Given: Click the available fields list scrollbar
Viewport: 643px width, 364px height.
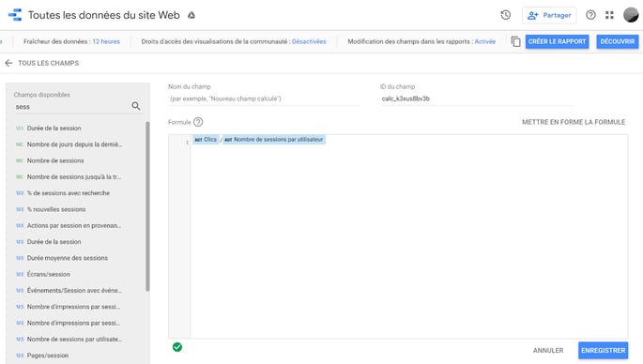Looking at the screenshot, I should (x=147, y=206).
